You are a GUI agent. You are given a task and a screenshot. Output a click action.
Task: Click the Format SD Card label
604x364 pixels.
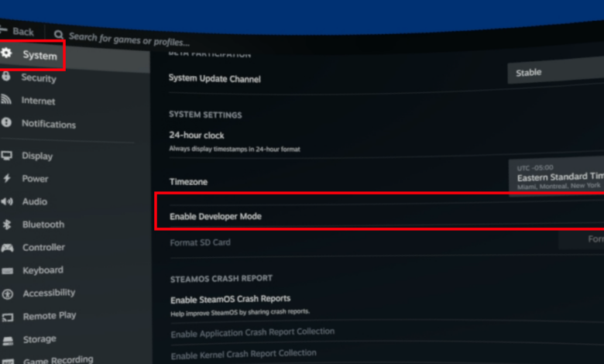(x=201, y=242)
